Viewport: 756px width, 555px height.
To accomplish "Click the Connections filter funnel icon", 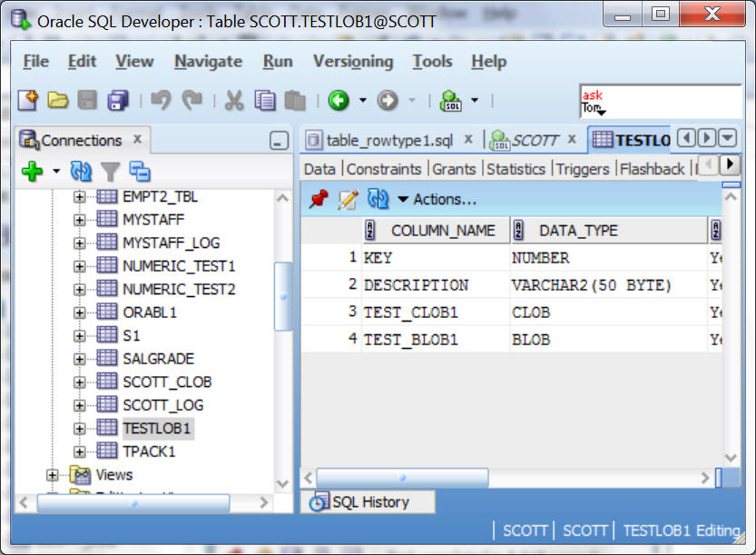I will (111, 172).
